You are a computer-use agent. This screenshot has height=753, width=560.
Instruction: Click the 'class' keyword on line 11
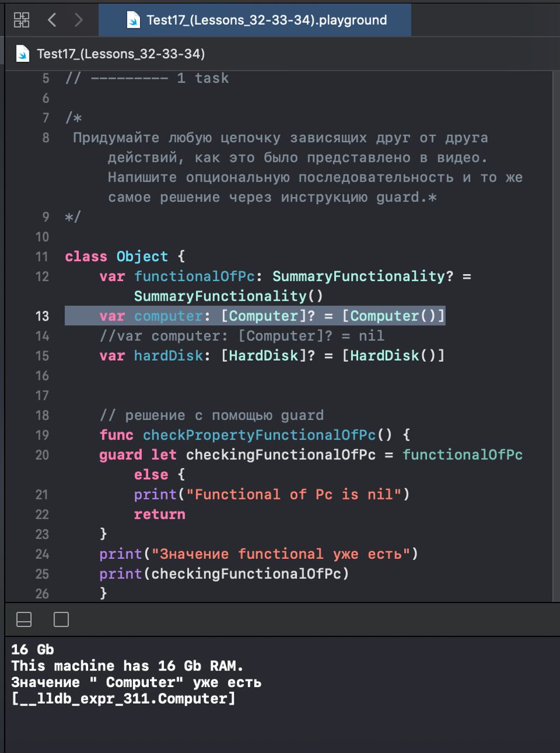pyautogui.click(x=86, y=257)
